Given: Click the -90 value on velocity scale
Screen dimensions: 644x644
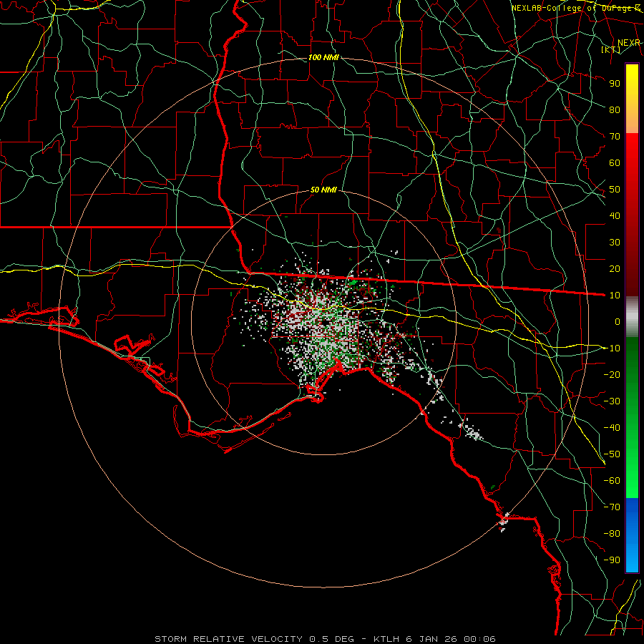Looking at the screenshot, I should tap(612, 560).
